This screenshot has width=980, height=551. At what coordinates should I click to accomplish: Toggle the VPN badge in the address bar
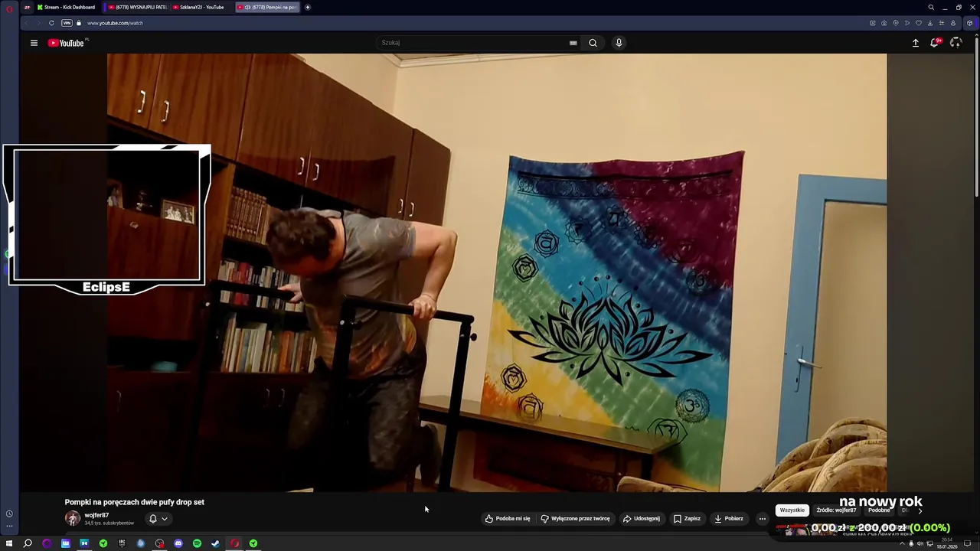coord(67,23)
